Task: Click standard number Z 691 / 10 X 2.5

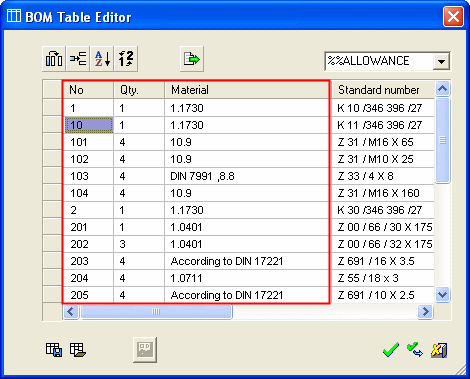Action: [383, 295]
